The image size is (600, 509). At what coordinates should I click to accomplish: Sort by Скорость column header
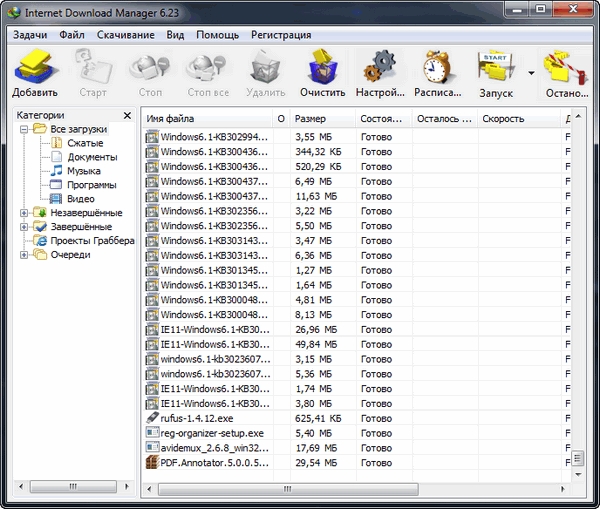(x=519, y=119)
